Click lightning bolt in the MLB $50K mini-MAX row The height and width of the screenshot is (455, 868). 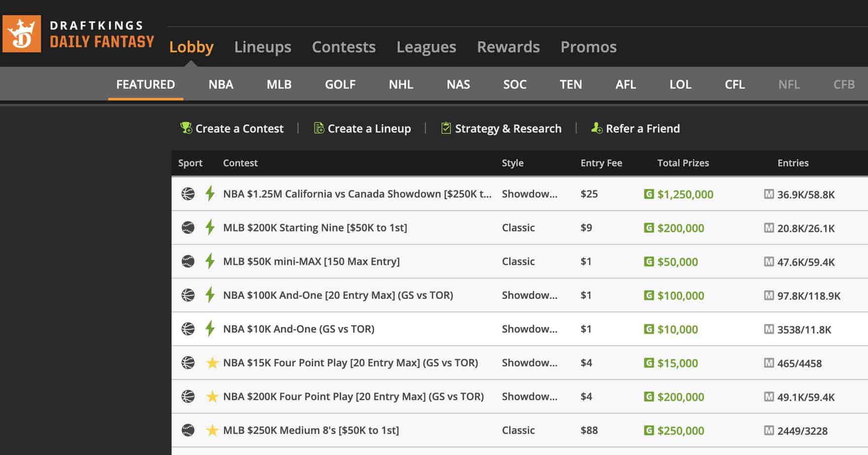pos(210,261)
